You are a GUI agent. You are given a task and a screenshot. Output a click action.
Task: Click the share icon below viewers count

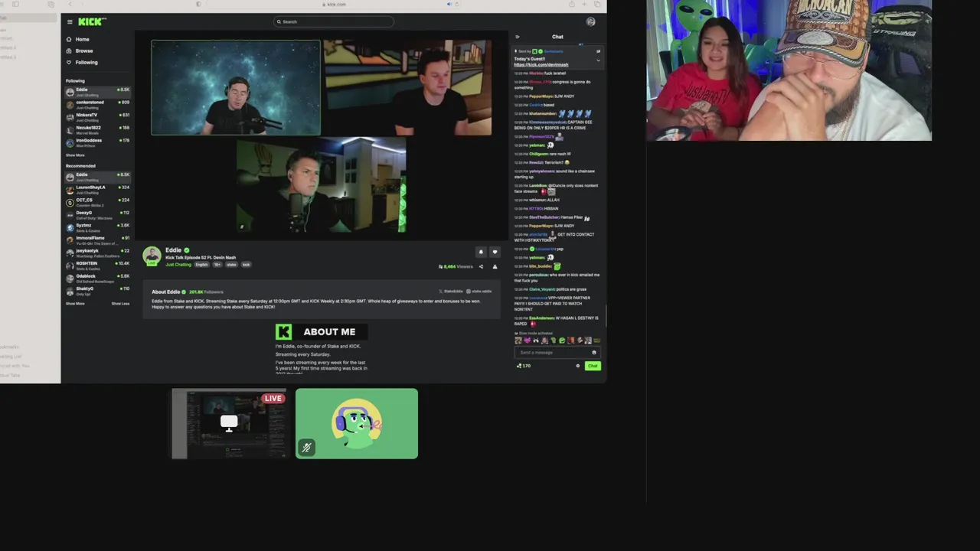tap(481, 266)
